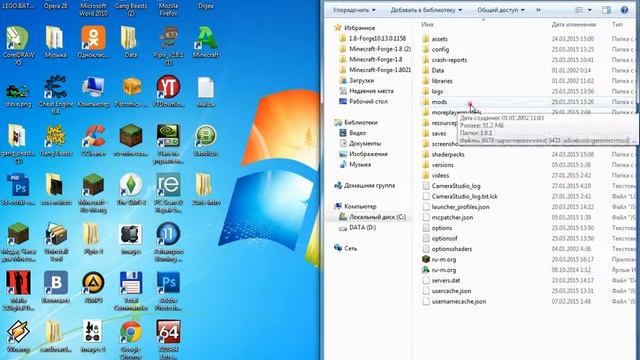The image size is (640, 360).
Task: Select Сеть in the navigation pane
Action: tap(351, 248)
